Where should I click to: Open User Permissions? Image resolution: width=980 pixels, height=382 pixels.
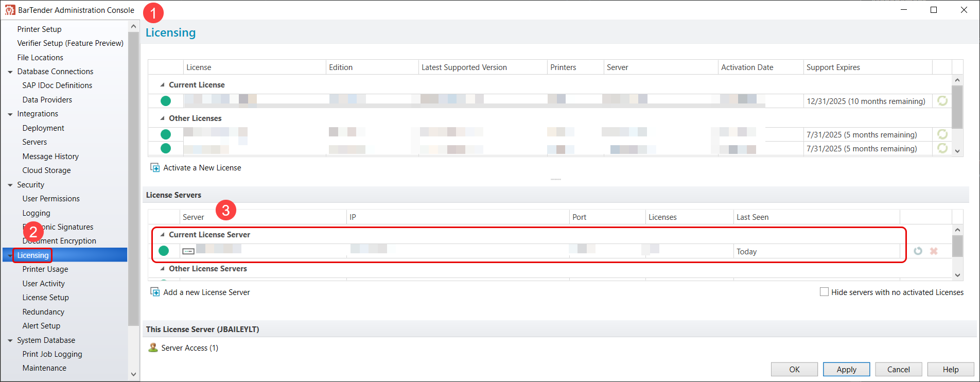click(51, 199)
